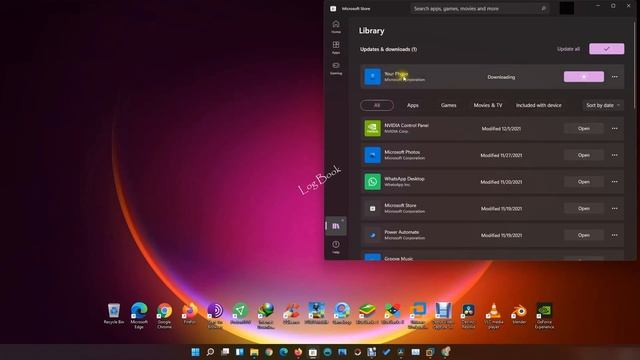The width and height of the screenshot is (640, 360).
Task: Click the pink Update all checkmark button
Action: click(x=607, y=49)
